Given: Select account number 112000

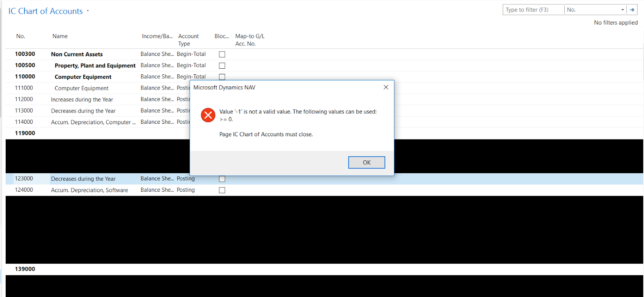Looking at the screenshot, I should pyautogui.click(x=24, y=99).
